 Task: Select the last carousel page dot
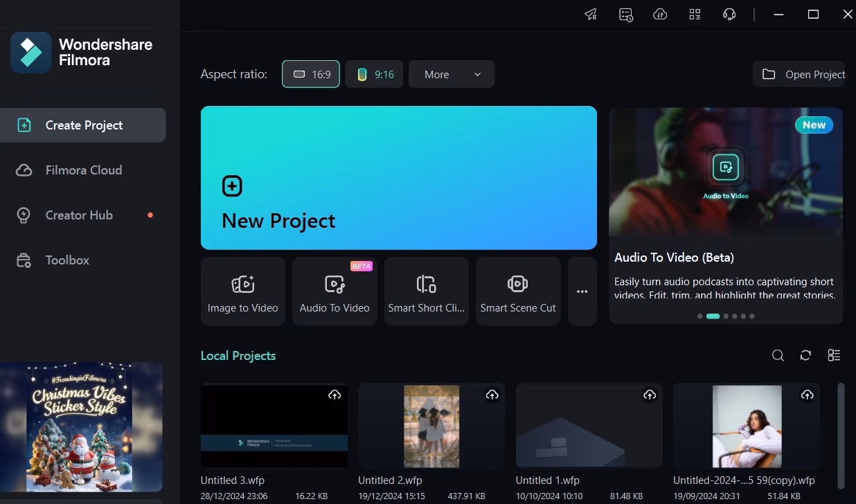point(752,316)
